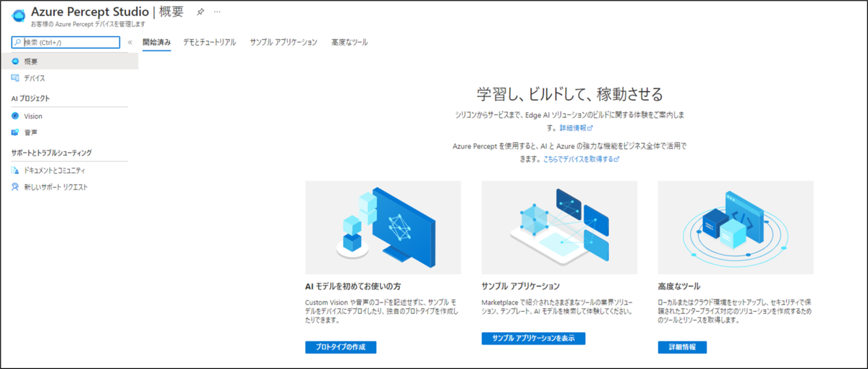
Task: Click the AI モデルを初めてお使いの方 heading
Action: tap(354, 286)
